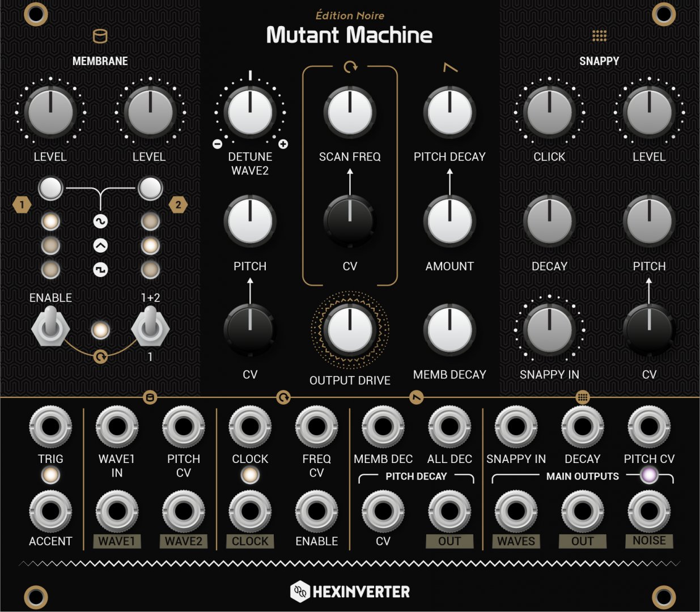Click the hexagon 1 oscillator badge
Viewport: 700px width, 612px height.
click(x=22, y=205)
